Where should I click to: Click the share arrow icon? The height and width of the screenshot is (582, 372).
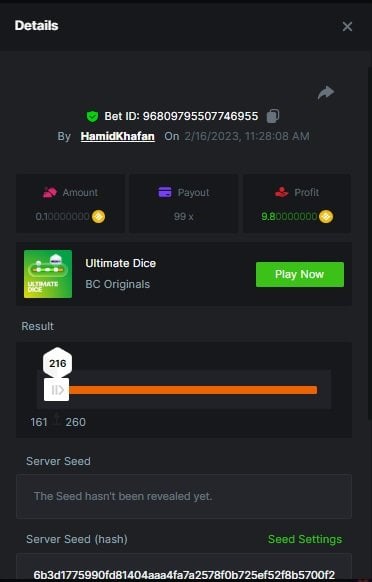click(326, 93)
